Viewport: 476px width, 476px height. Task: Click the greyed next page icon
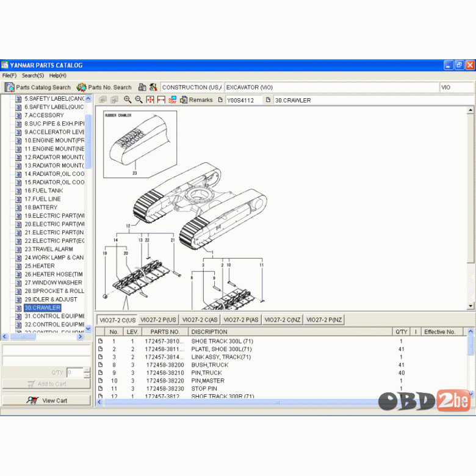point(114,100)
